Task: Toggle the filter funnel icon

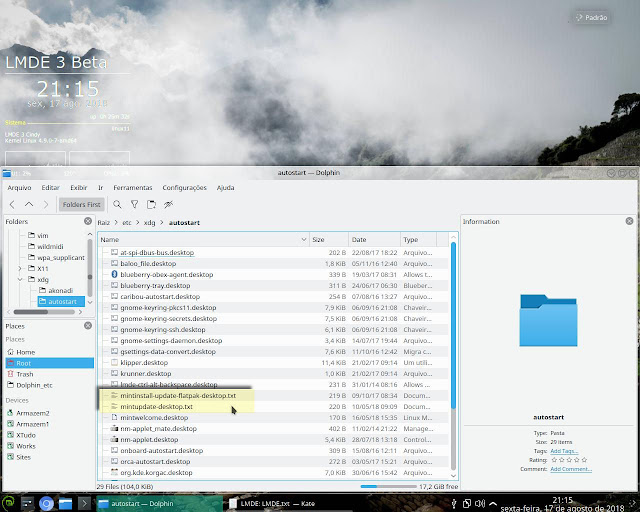Action: click(x=134, y=205)
